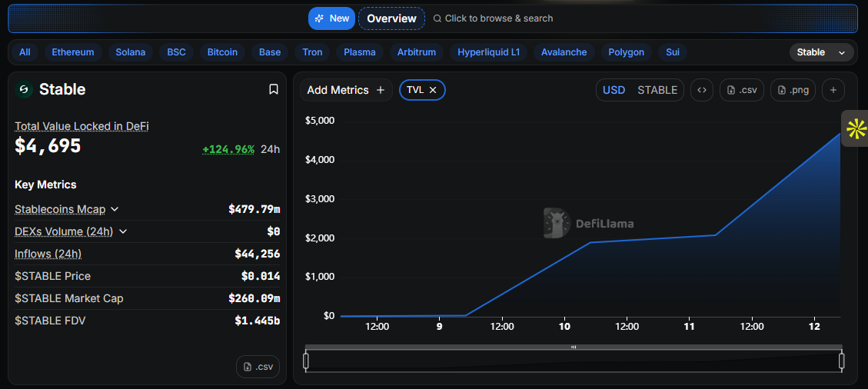Click the plus button beside .png
This screenshot has height=389, width=868.
[833, 90]
